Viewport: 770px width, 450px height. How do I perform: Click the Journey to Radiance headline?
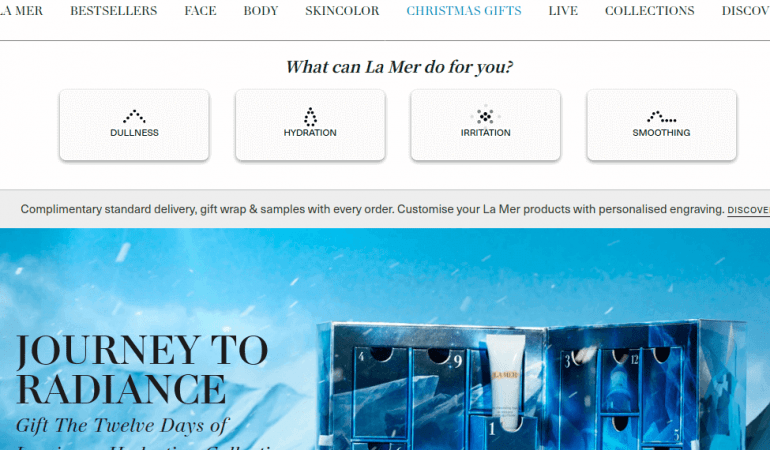coord(142,369)
